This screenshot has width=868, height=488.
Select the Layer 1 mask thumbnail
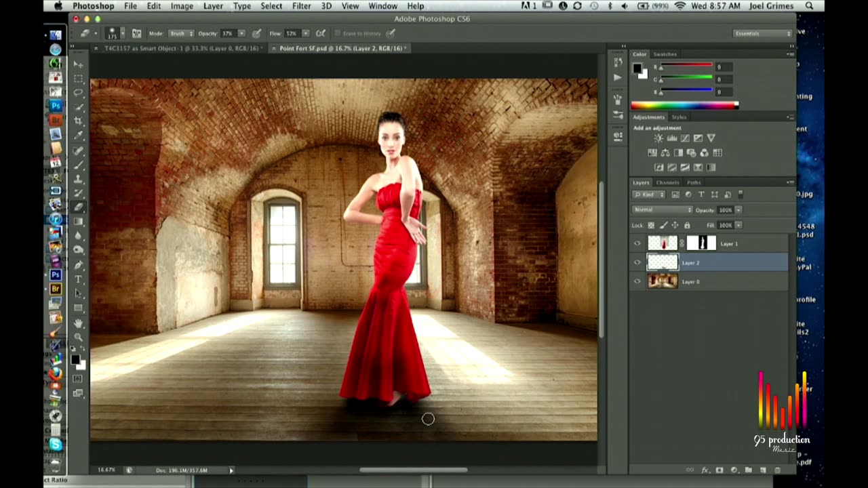pos(701,243)
